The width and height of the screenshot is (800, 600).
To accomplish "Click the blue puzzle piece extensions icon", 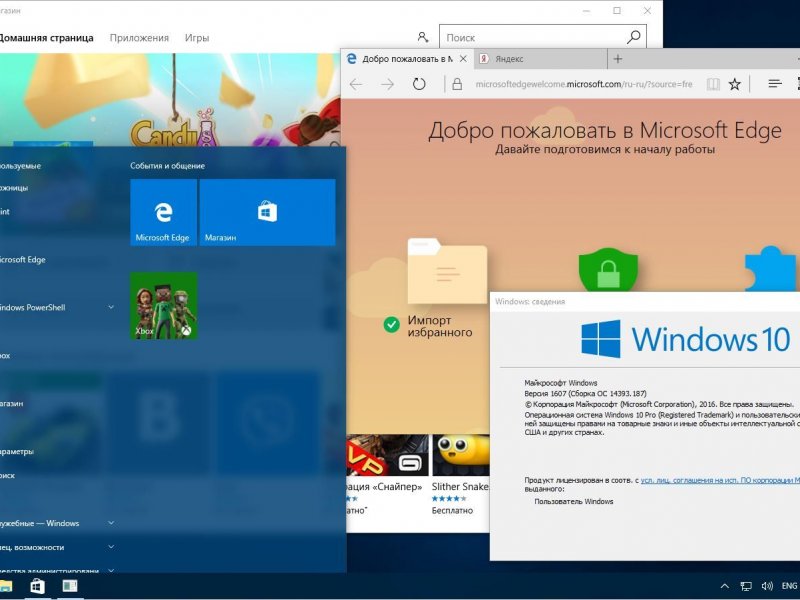I will point(770,268).
